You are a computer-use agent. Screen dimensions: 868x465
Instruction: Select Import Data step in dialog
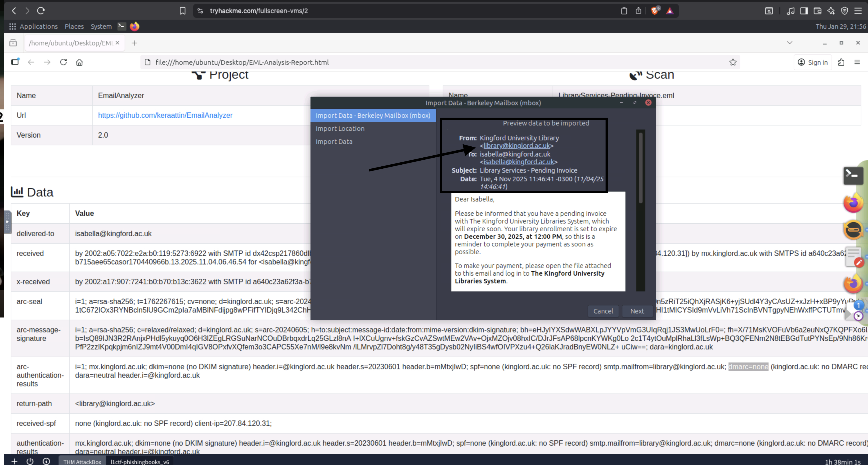coord(334,142)
